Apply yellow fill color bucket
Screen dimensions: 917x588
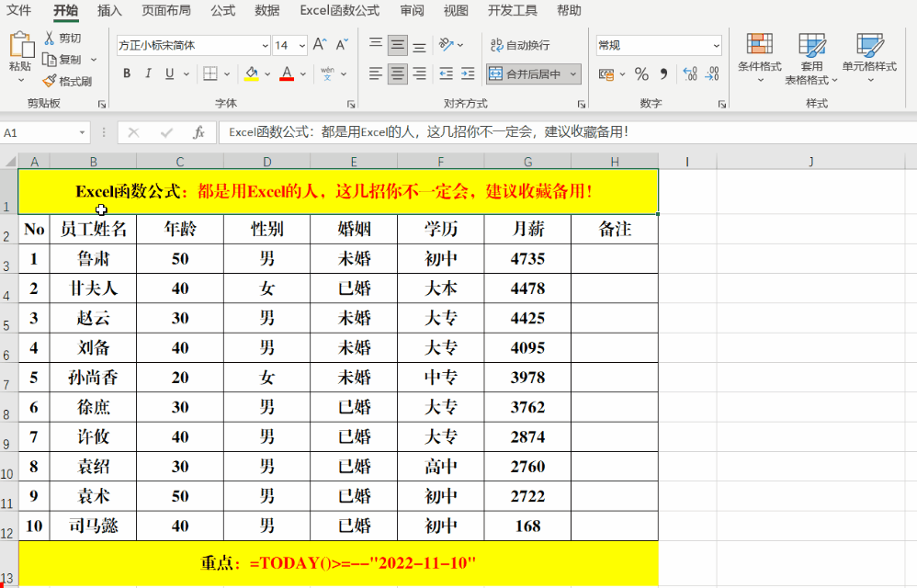point(252,73)
